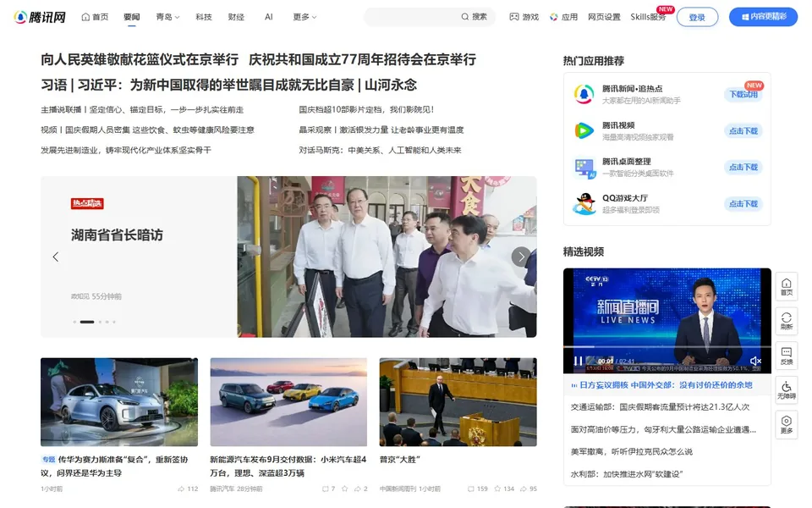Screen dimensions: 812x508
Task: Focus the search input box
Action: coord(412,17)
